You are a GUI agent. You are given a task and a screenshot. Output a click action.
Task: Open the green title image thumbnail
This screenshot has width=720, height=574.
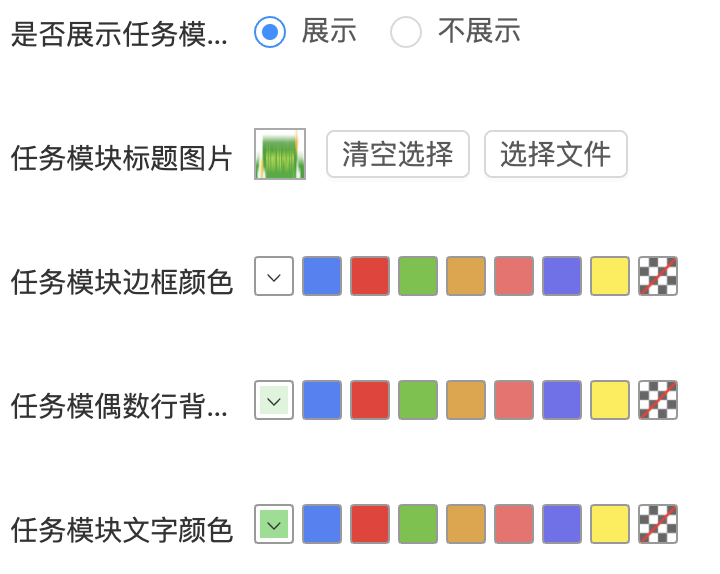point(280,154)
